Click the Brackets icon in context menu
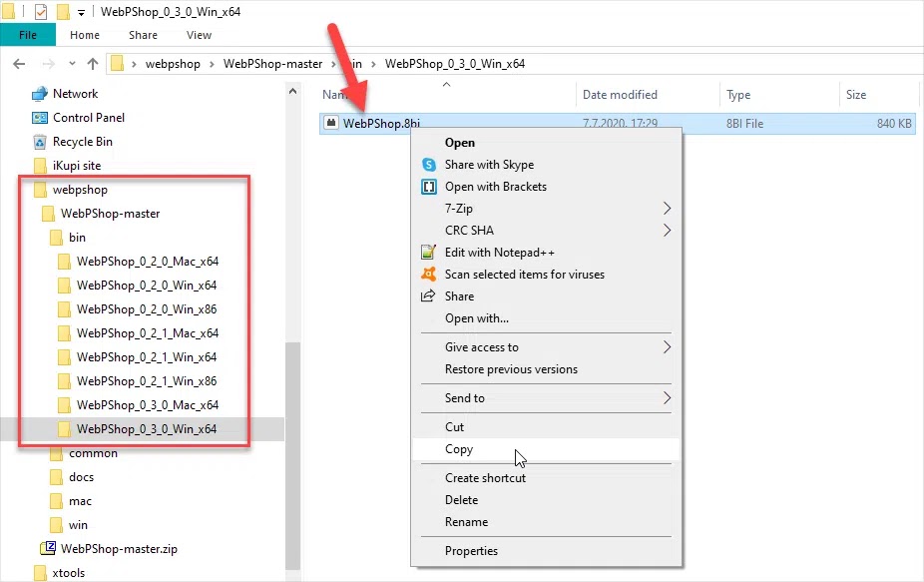This screenshot has height=582, width=924. pos(429,187)
